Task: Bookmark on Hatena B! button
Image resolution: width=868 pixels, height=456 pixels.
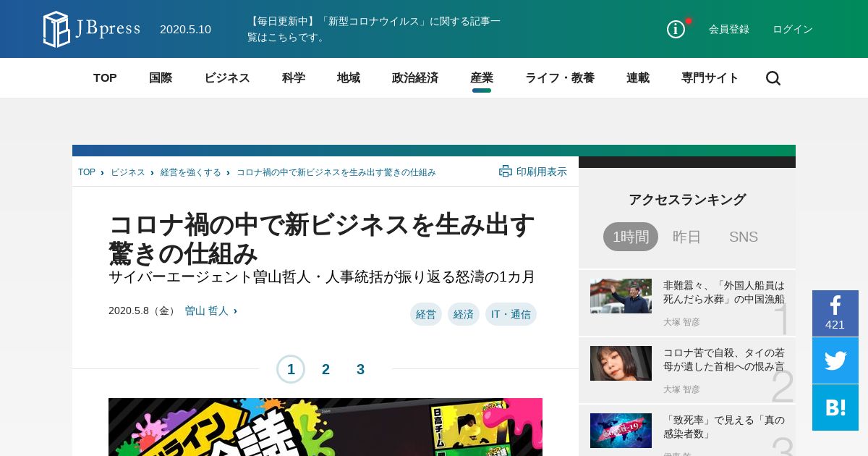Action: pos(835,408)
